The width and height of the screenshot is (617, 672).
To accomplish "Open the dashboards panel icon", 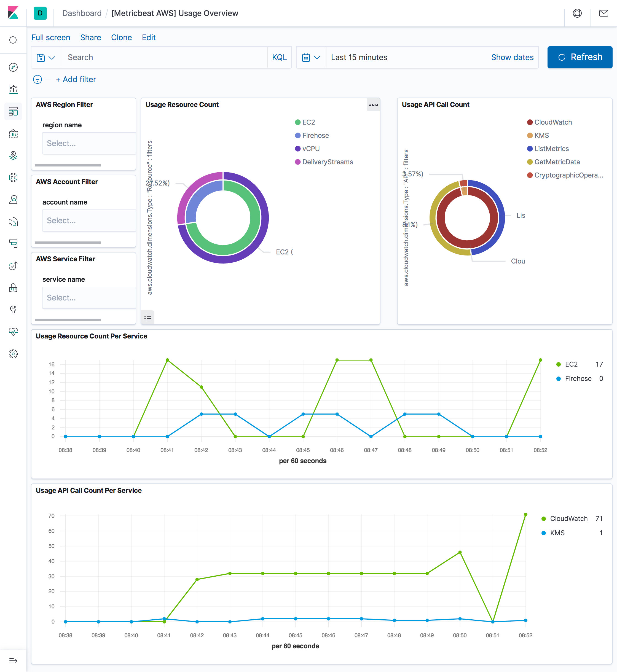I will click(14, 112).
